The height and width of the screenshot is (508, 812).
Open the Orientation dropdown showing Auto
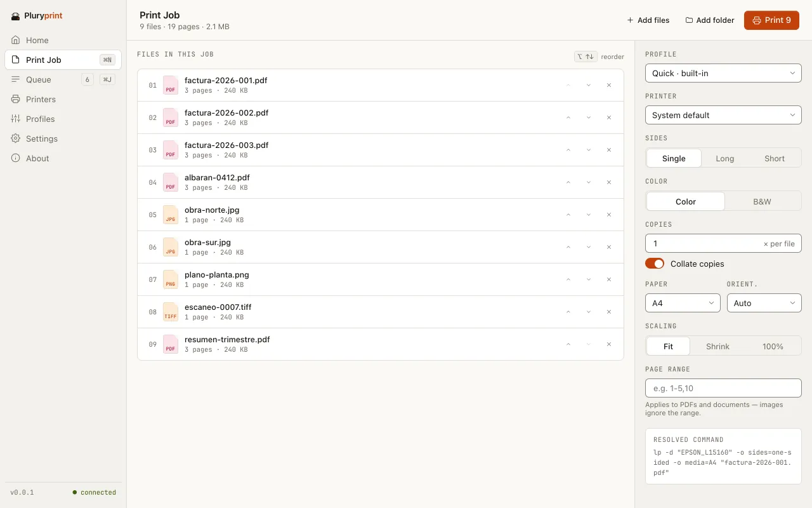point(764,303)
